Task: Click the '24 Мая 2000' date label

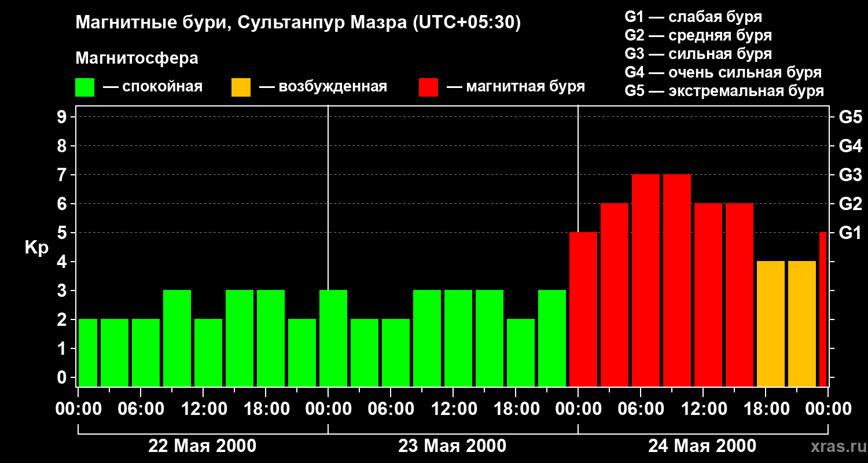Action: [x=702, y=446]
